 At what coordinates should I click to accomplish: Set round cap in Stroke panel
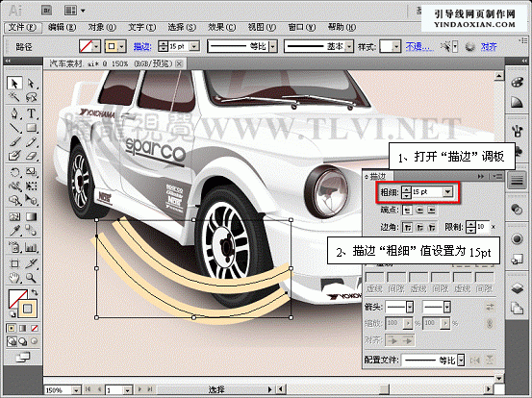point(419,211)
